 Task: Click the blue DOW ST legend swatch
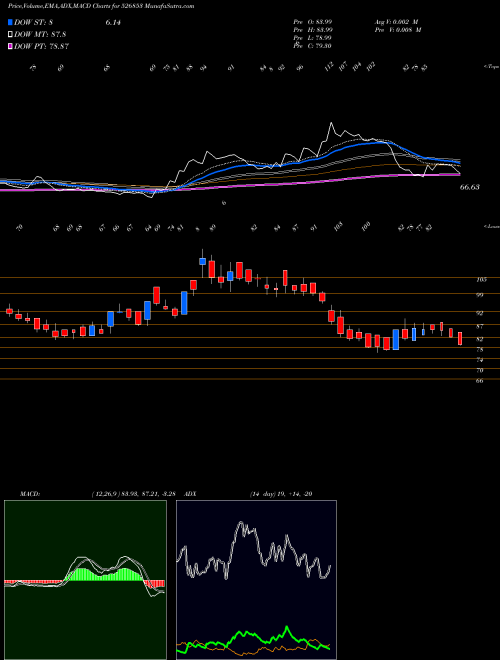click(x=11, y=22)
